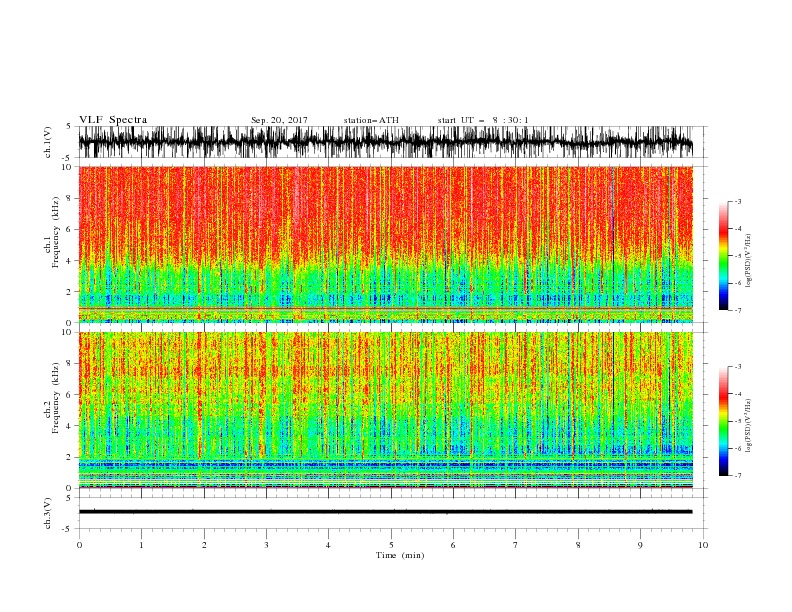Click the ch.2 frequency tick label '6'

coord(69,395)
